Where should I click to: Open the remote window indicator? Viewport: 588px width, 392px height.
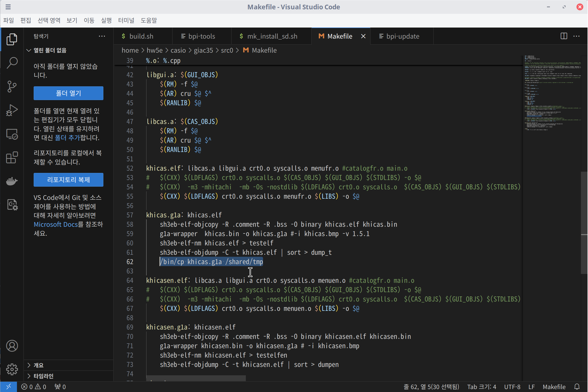point(8,387)
